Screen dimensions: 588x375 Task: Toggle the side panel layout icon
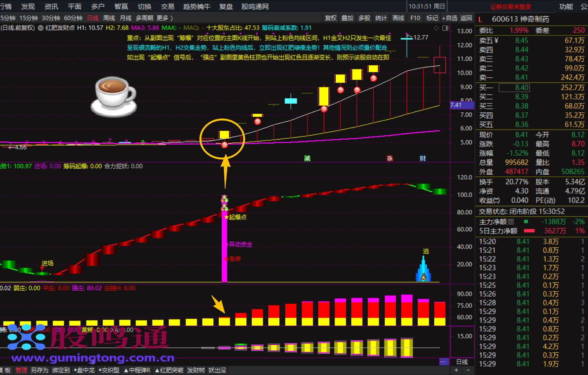(x=445, y=28)
